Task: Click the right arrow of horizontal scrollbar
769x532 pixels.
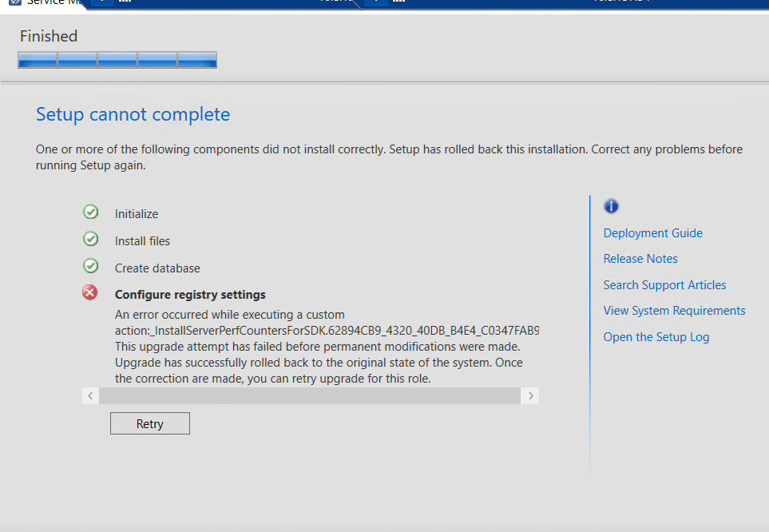Action: 530,395
